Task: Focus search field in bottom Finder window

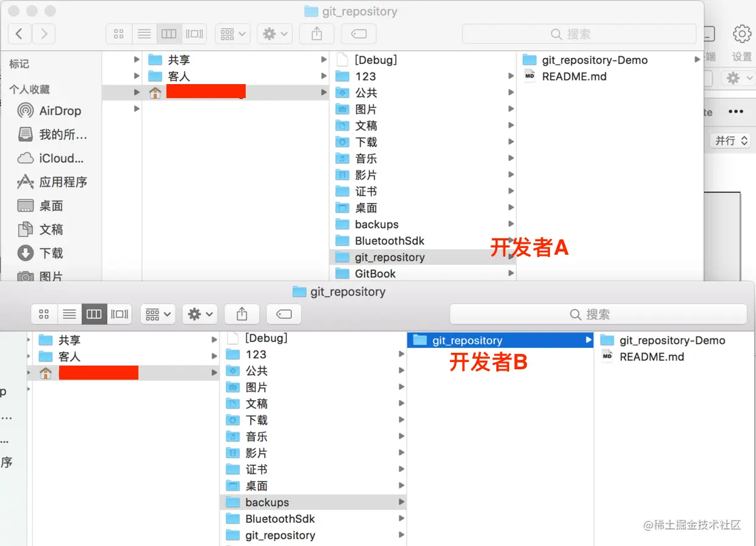Action: pos(598,314)
